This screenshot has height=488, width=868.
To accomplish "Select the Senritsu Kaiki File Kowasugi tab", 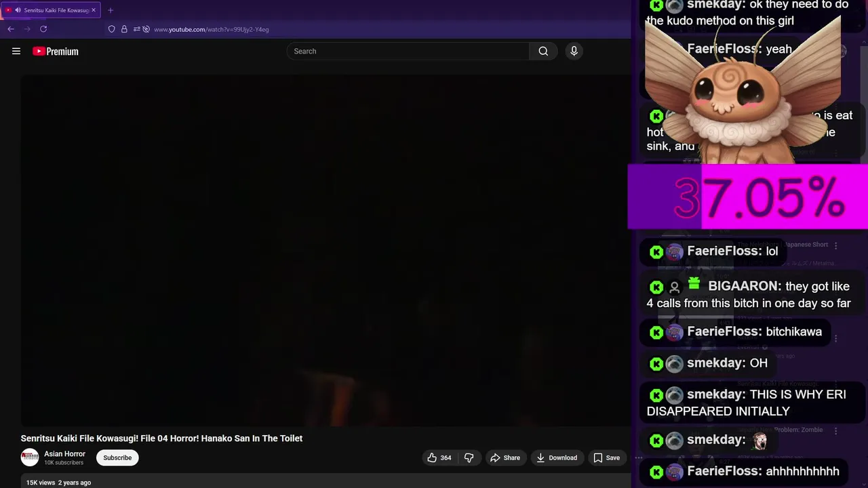I will [51, 10].
